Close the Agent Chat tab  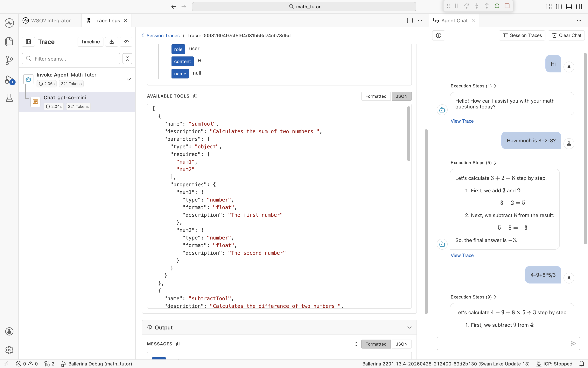click(473, 20)
